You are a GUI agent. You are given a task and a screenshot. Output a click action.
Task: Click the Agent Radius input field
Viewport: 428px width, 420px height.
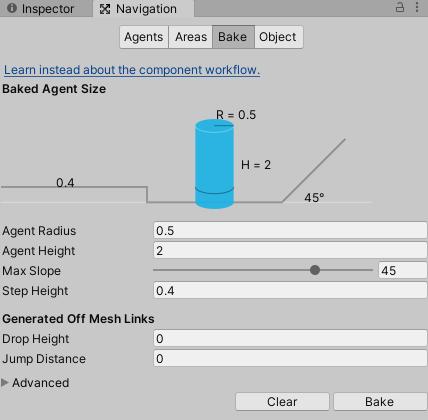coord(290,230)
